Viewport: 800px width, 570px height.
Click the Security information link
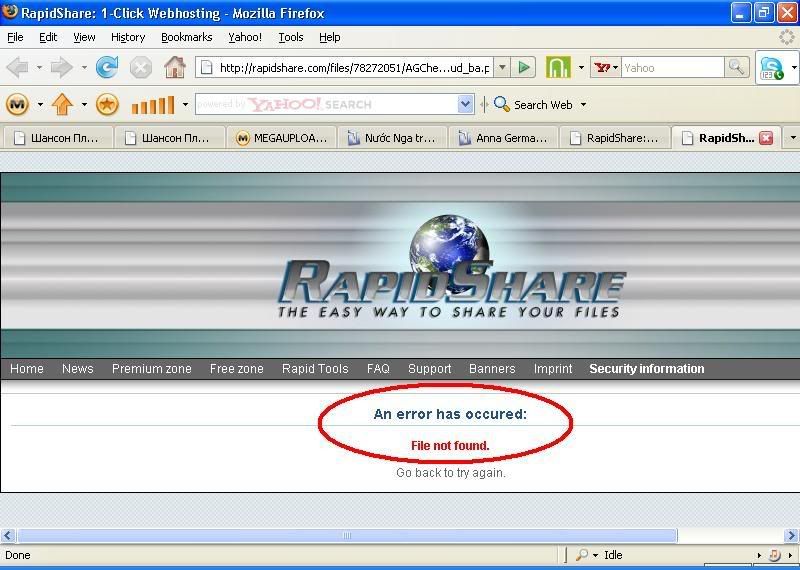[646, 369]
